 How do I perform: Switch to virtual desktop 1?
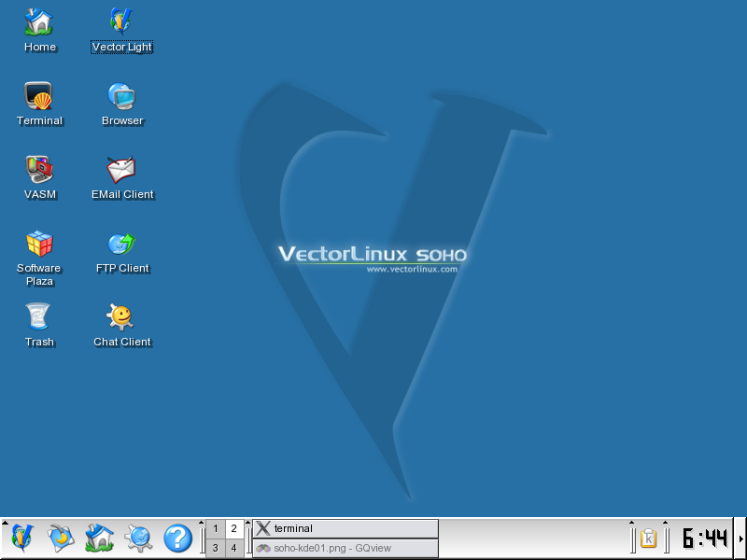216,528
